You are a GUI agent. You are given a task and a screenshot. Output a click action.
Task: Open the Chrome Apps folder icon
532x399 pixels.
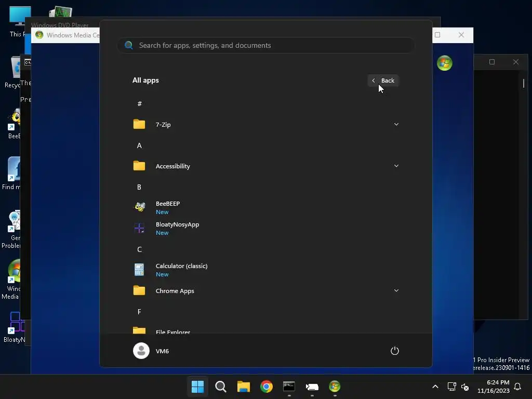click(139, 290)
